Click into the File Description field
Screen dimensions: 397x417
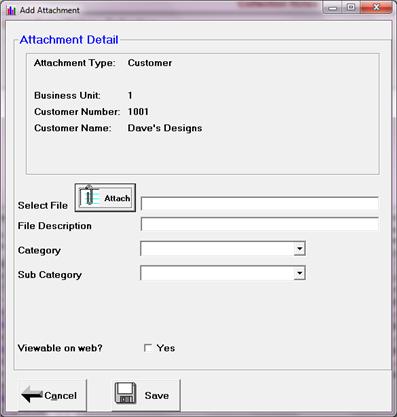[260, 224]
